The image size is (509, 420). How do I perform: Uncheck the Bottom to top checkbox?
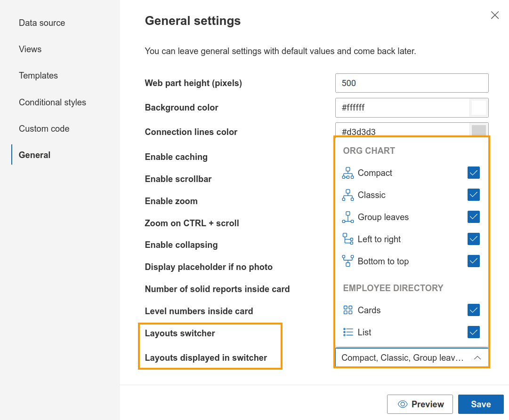click(474, 261)
